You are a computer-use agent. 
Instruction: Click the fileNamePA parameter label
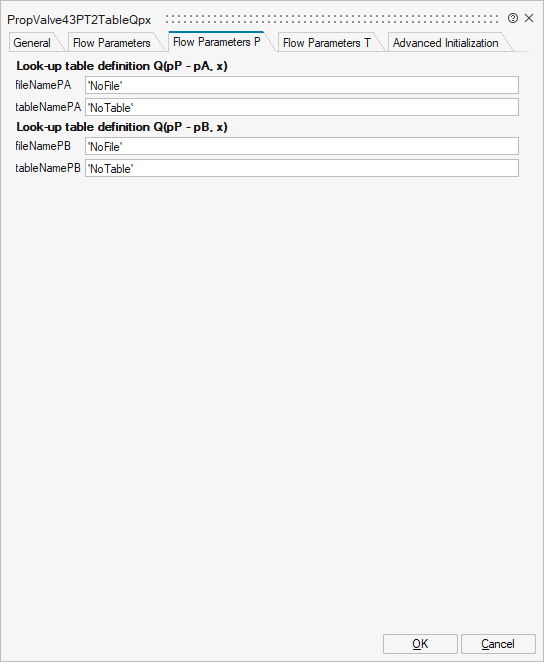click(x=43, y=85)
